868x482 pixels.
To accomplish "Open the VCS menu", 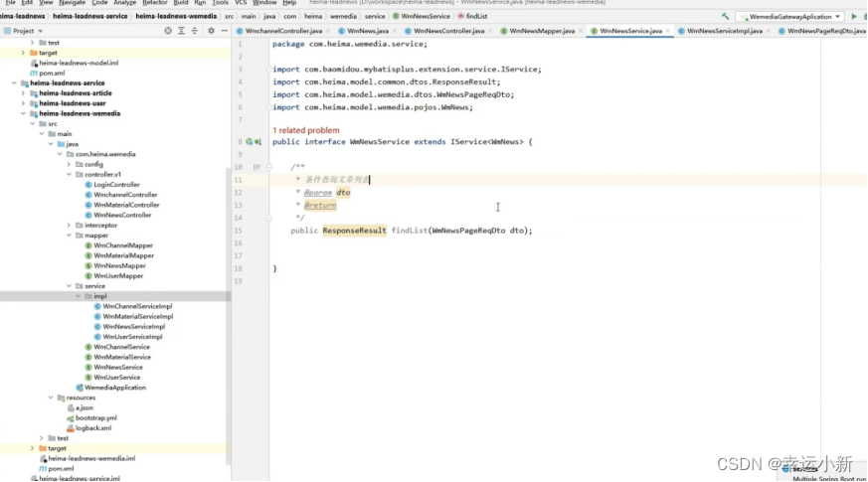I will pos(241,3).
